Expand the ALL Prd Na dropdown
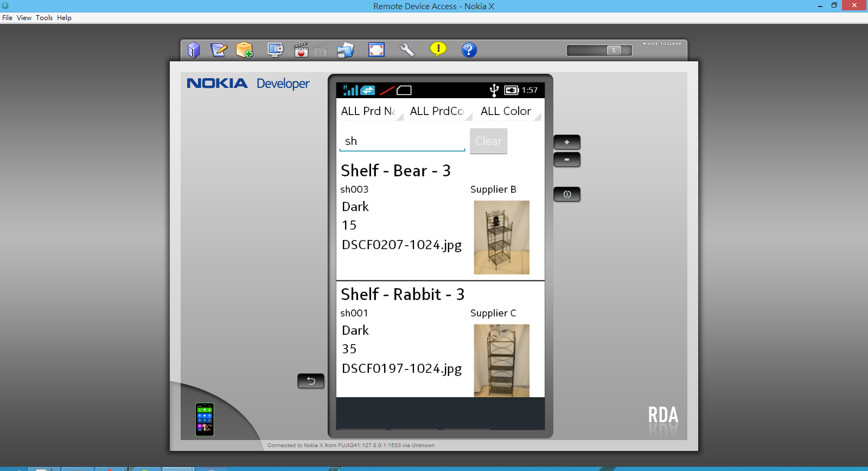 (371, 111)
